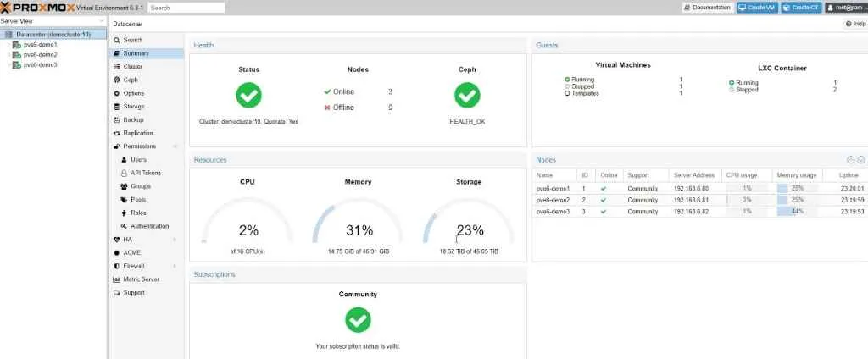Click the Community subscription checkmark icon
This screenshot has width=868, height=359.
point(358,320)
